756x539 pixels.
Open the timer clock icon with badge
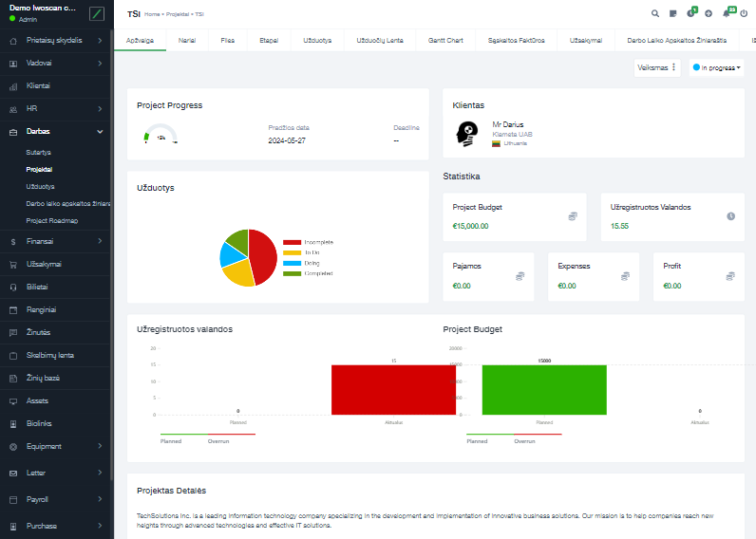point(690,14)
